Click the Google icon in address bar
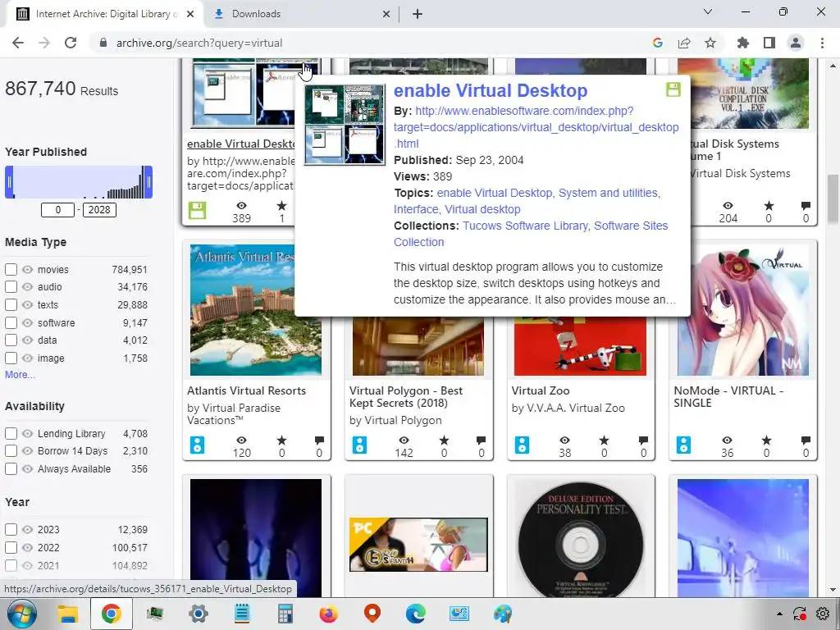Screen dimensions: 840x630 658,43
